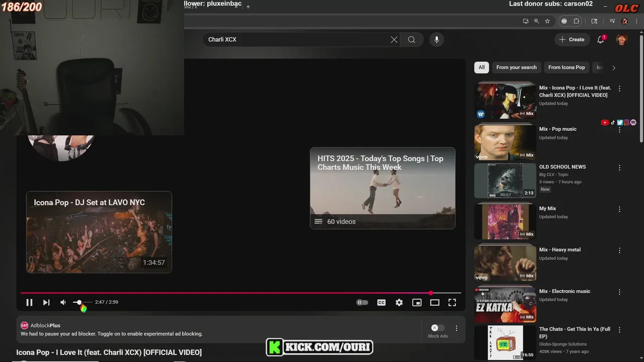Open options for Mix - Icona Pop

[619, 88]
